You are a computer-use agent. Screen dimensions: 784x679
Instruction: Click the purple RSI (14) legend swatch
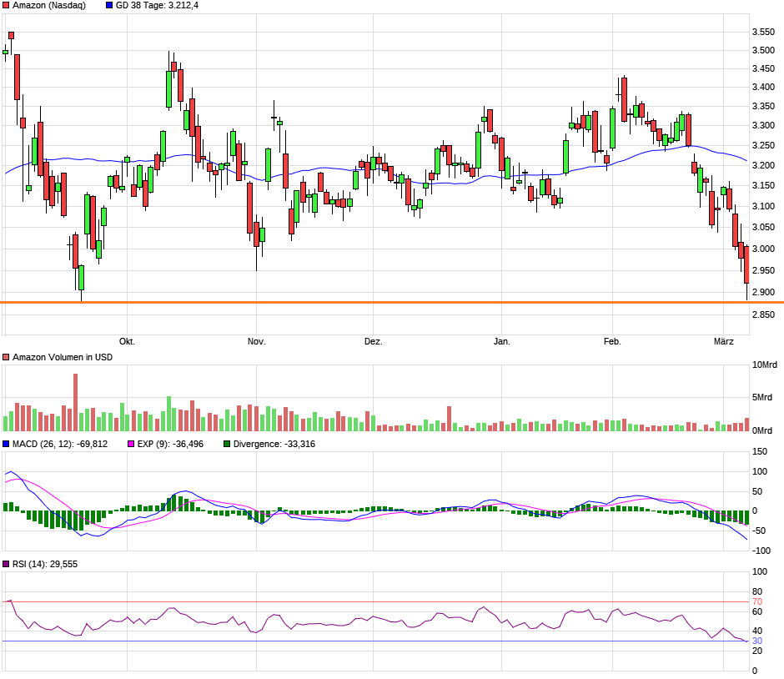coord(6,564)
